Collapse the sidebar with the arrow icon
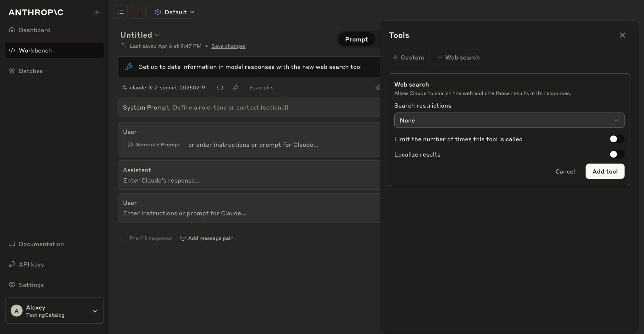644x334 pixels. [97, 12]
